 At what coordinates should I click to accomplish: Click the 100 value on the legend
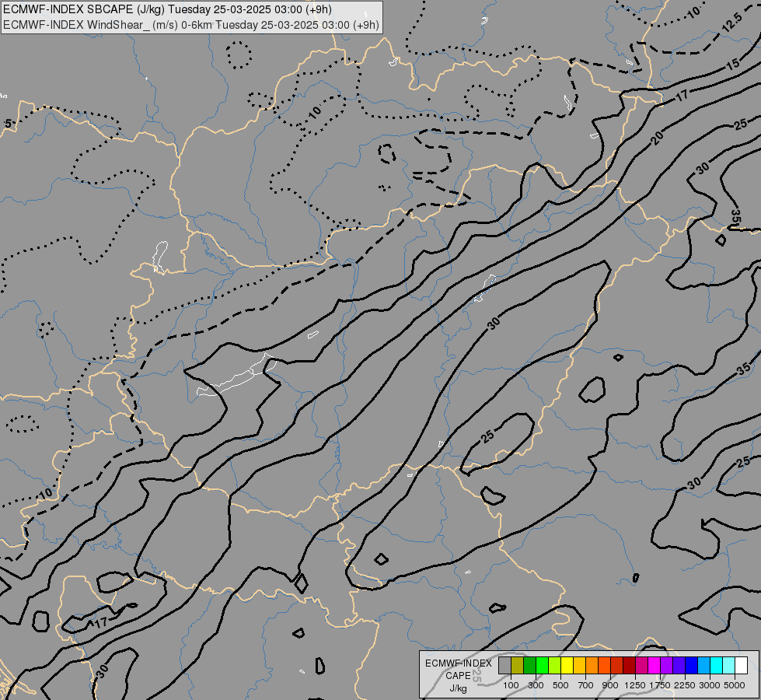pos(511,685)
